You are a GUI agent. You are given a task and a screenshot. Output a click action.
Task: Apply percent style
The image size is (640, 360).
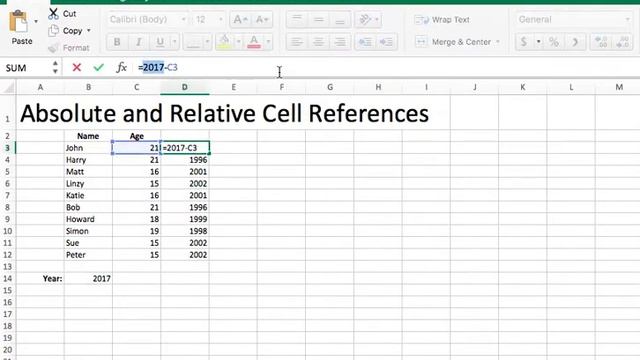pyautogui.click(x=554, y=42)
